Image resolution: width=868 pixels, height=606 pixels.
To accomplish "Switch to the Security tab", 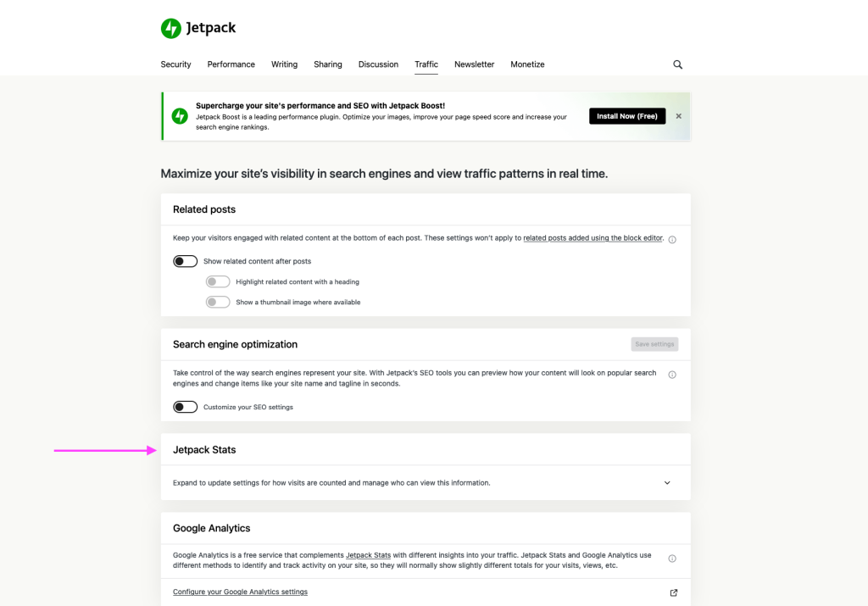I will pyautogui.click(x=175, y=64).
